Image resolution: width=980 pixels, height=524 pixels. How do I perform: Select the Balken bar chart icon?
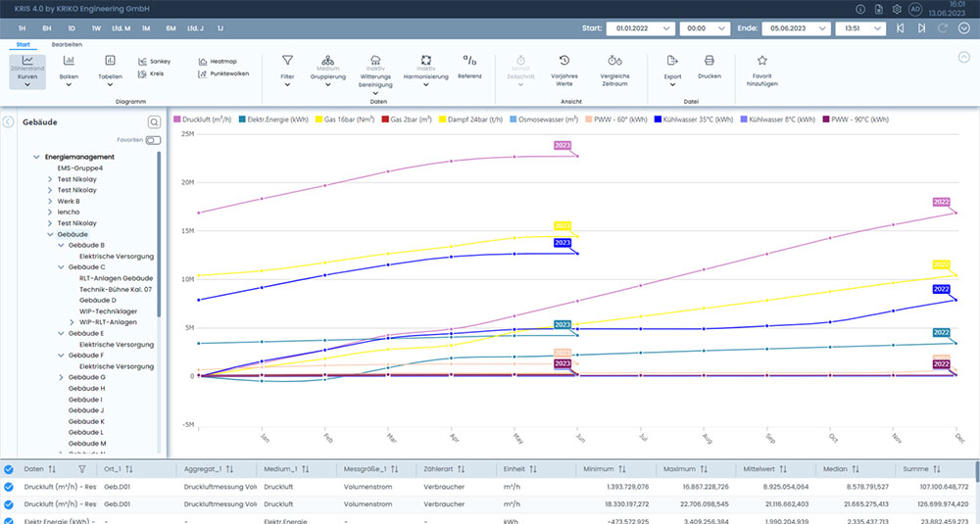tap(69, 61)
